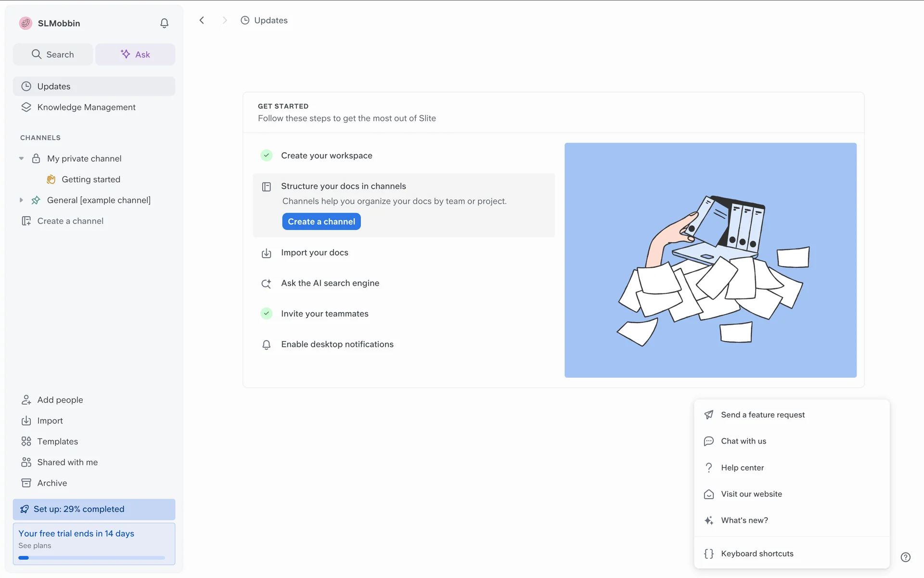Expand General example channel
This screenshot has width=924, height=578.
coord(21,200)
